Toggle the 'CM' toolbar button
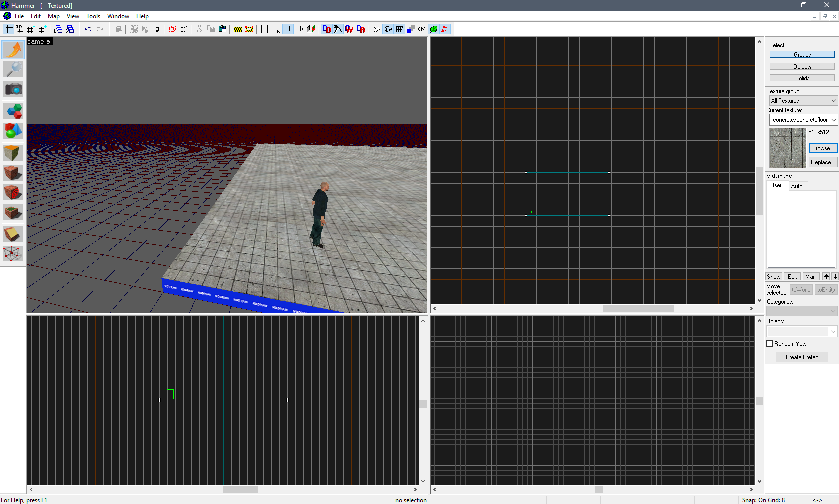This screenshot has width=839, height=504. click(x=421, y=29)
